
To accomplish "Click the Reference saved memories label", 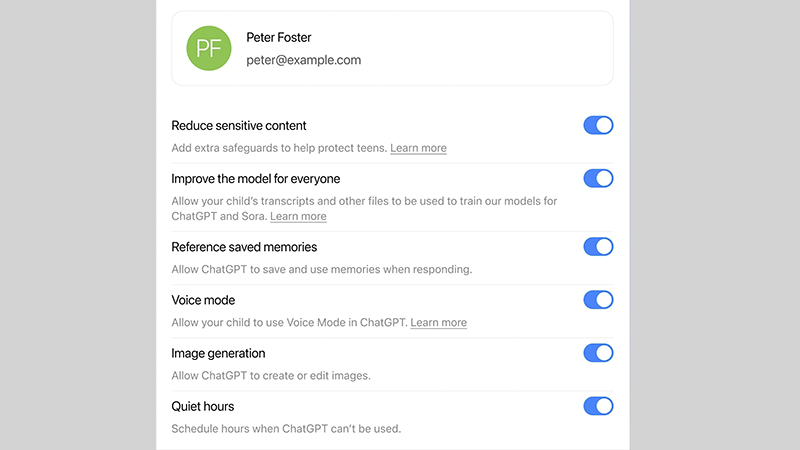I will pos(244,247).
